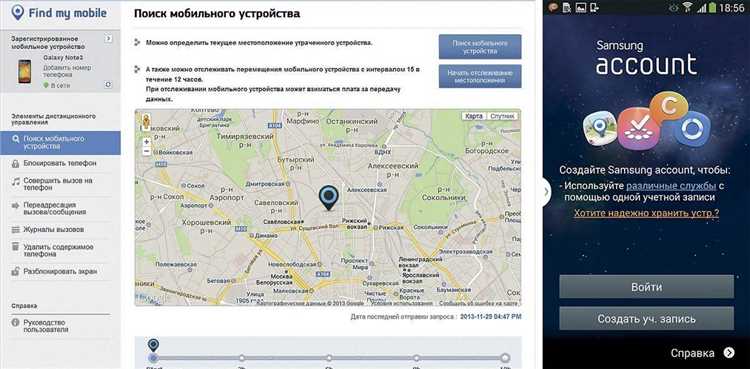Click the Find my mobile logo pin icon
The width and height of the screenshot is (750, 369).
[18, 13]
